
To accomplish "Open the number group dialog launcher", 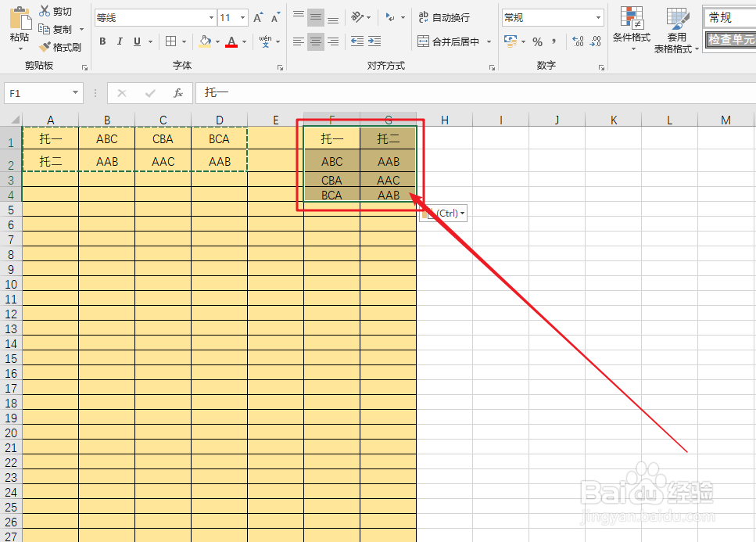I will coord(601,67).
